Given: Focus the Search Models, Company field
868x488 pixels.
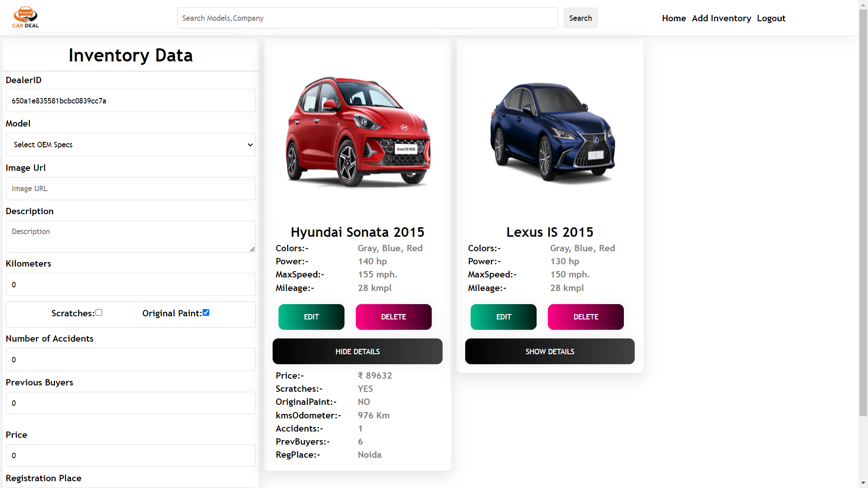Looking at the screenshot, I should click(367, 18).
